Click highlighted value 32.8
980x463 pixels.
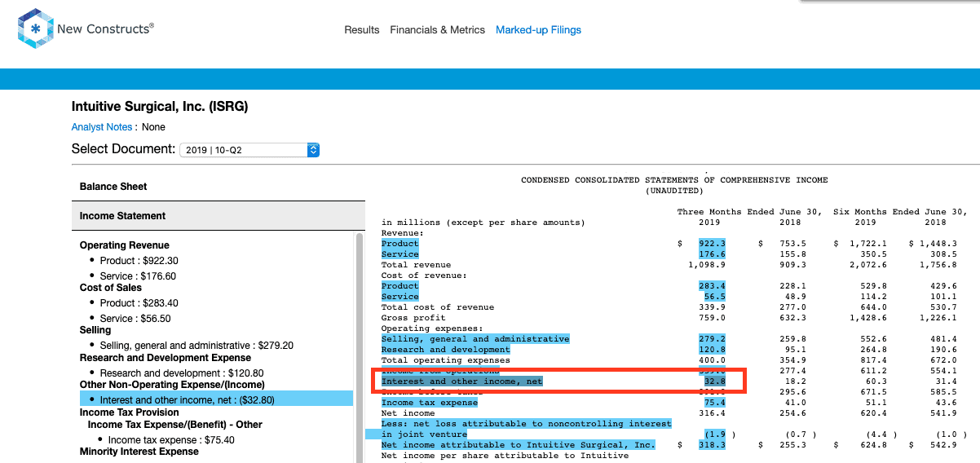(714, 381)
